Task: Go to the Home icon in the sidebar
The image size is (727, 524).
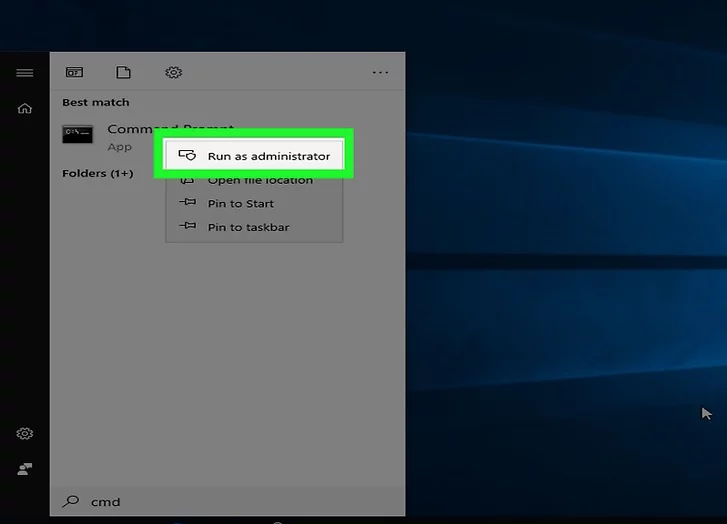Action: [24, 108]
